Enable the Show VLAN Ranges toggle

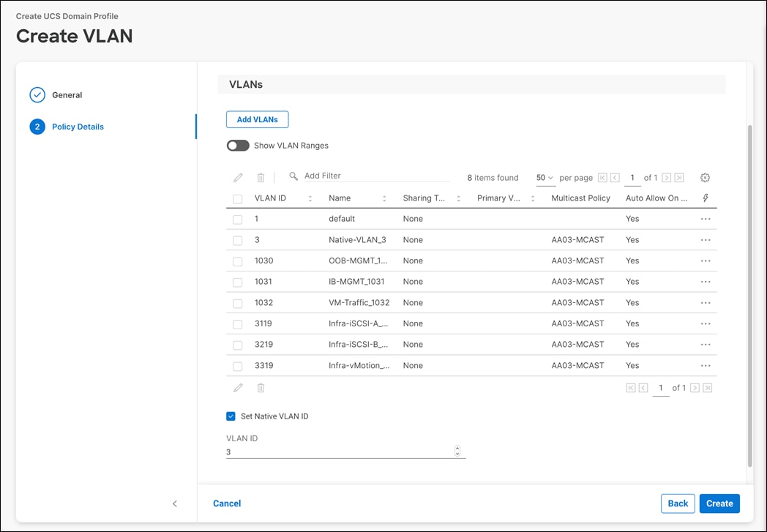pos(237,146)
